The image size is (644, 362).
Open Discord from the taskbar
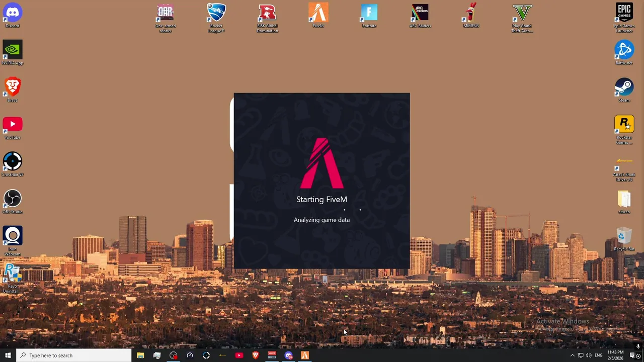pyautogui.click(x=288, y=355)
